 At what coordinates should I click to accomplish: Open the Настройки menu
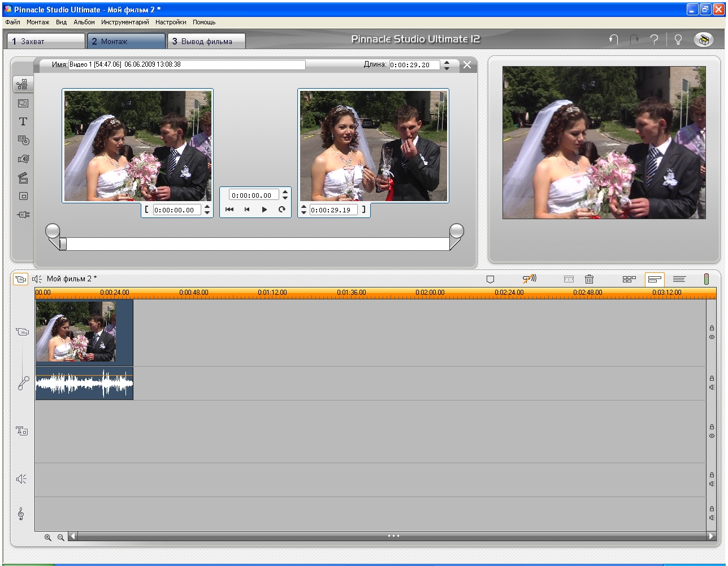171,22
